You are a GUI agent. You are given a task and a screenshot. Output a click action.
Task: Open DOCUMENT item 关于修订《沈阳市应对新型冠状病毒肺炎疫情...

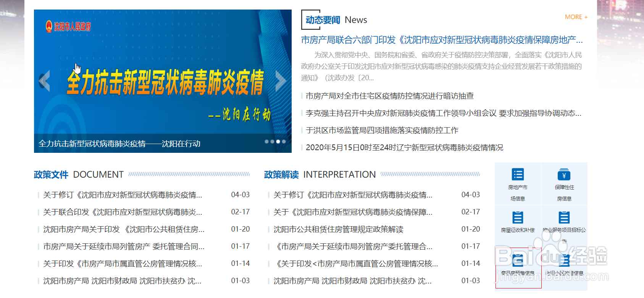(123, 195)
